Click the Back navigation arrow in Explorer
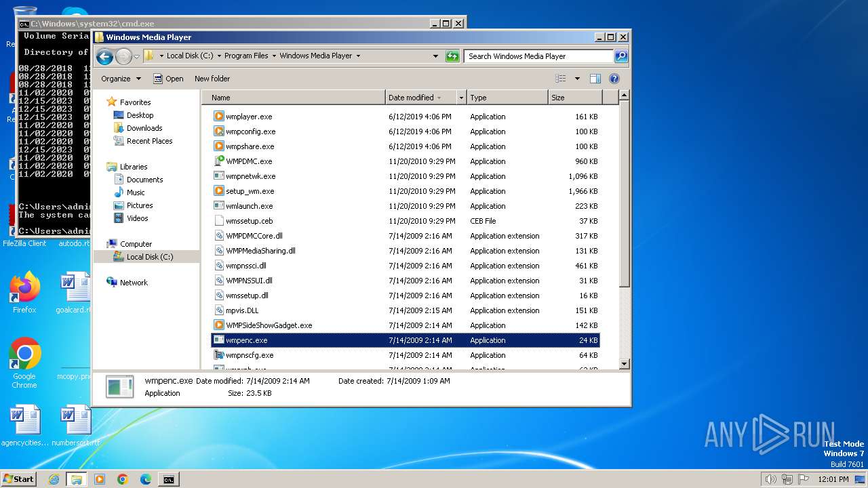Viewport: 868px width, 488px height. coord(104,56)
